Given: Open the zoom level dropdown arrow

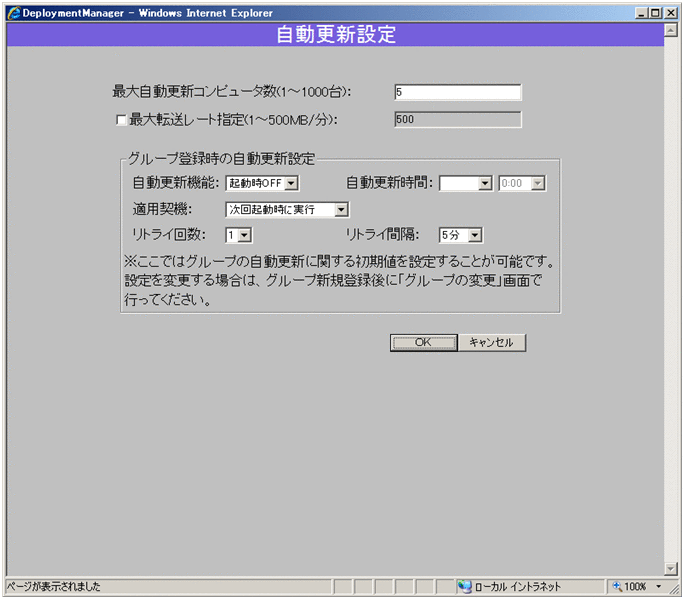Looking at the screenshot, I should tap(658, 586).
